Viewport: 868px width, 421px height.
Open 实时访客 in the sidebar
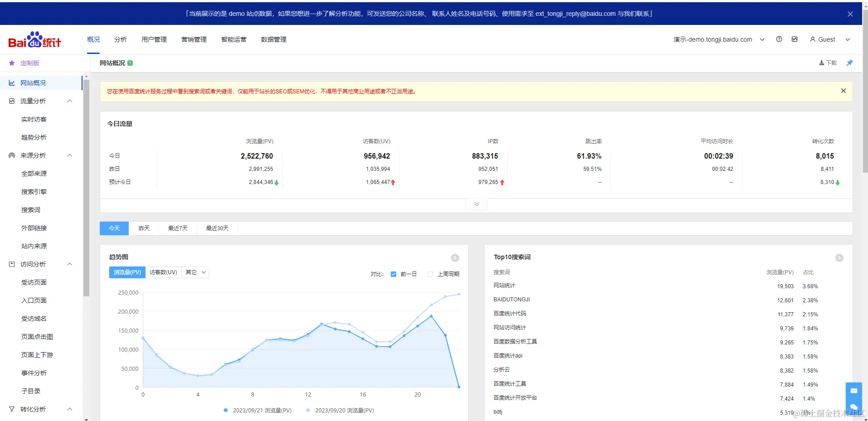pos(34,119)
